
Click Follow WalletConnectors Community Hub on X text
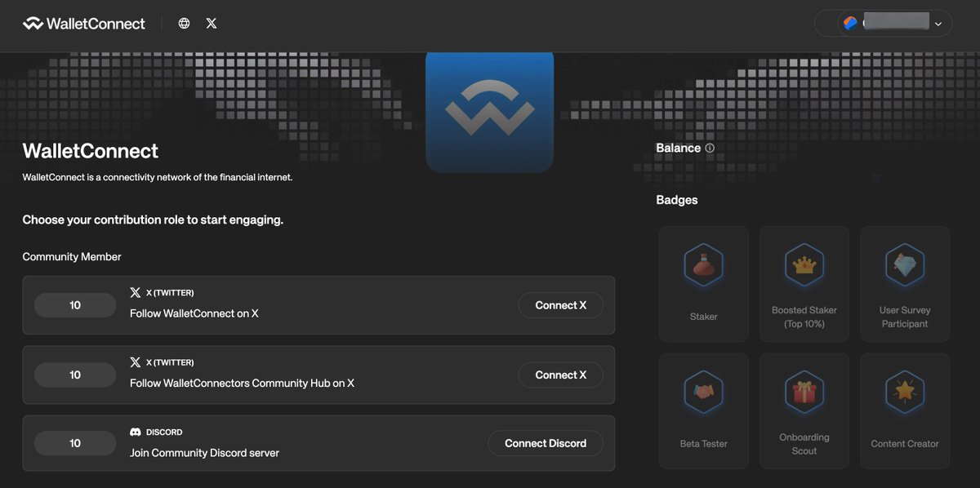click(x=241, y=382)
